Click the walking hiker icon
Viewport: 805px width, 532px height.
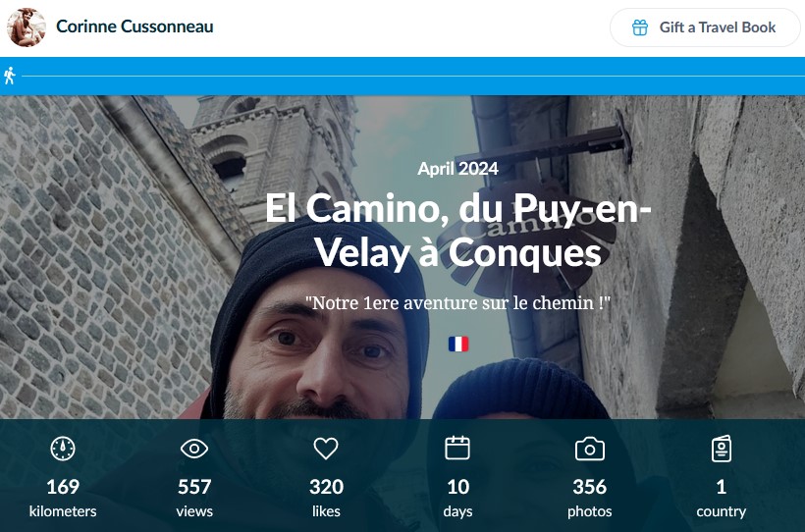[9, 76]
